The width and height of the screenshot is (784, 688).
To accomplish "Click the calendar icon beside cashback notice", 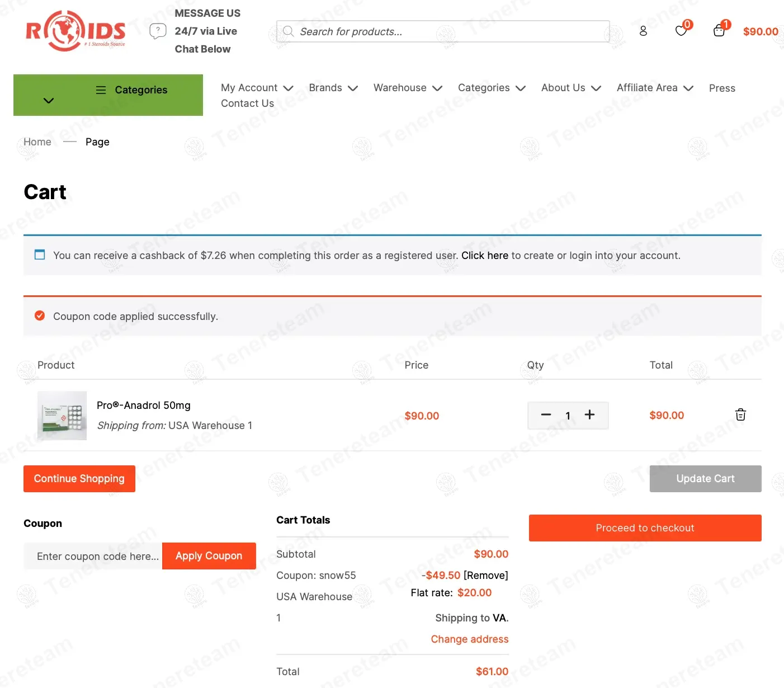I will 39,255.
